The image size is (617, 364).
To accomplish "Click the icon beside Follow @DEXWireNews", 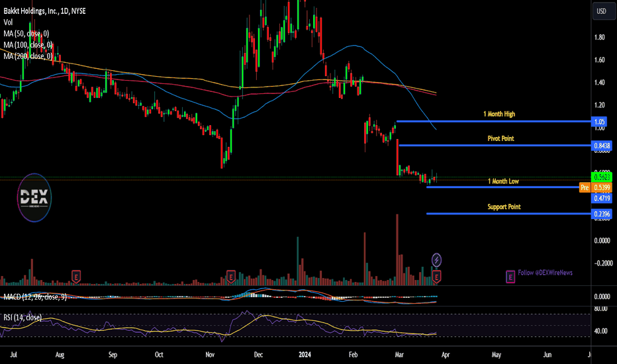I will click(x=510, y=277).
